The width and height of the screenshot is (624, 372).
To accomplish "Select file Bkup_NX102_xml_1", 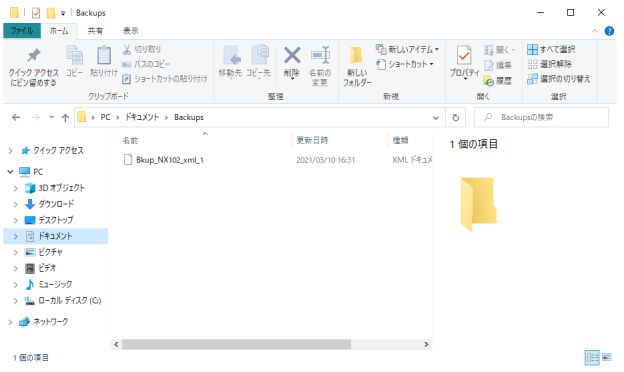I will 170,160.
